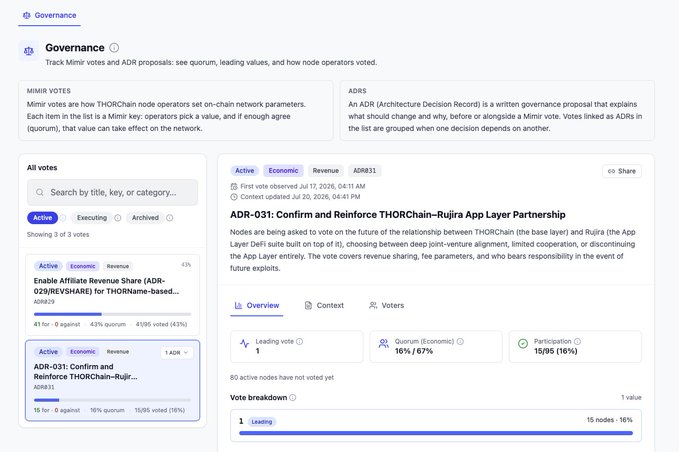
Task: Click the '15/95 (16%)' participation value
Action: pos(556,351)
